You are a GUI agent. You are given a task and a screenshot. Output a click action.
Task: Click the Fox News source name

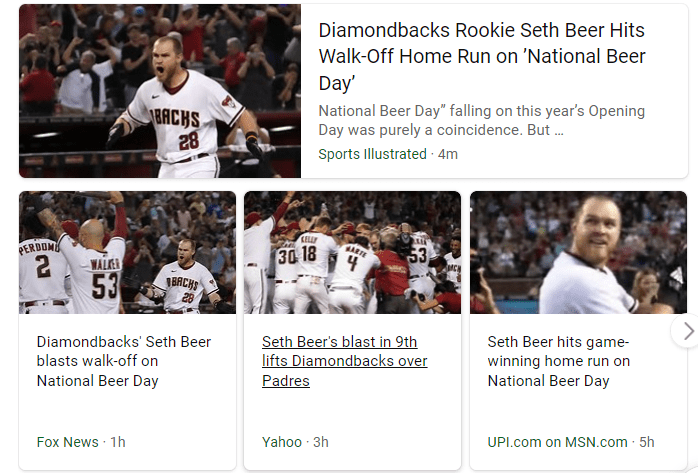point(68,441)
